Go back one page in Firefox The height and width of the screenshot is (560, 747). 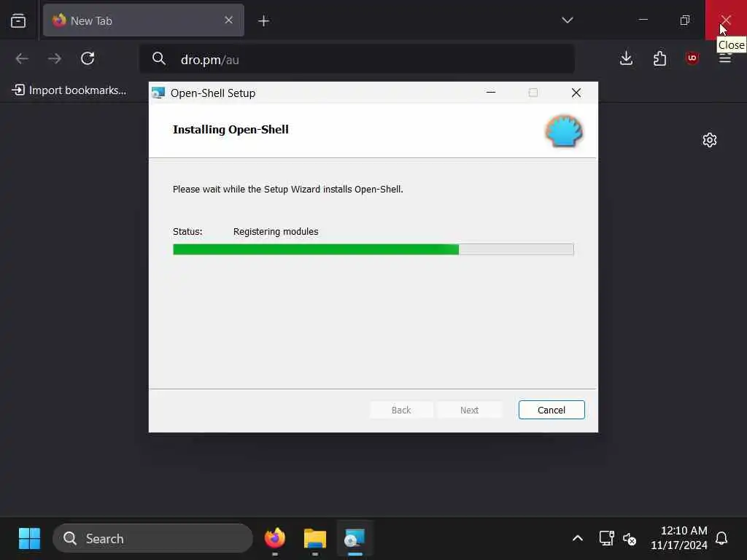point(22,58)
